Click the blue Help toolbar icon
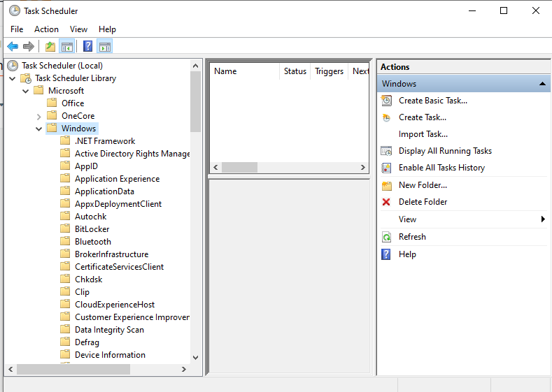 (87, 46)
